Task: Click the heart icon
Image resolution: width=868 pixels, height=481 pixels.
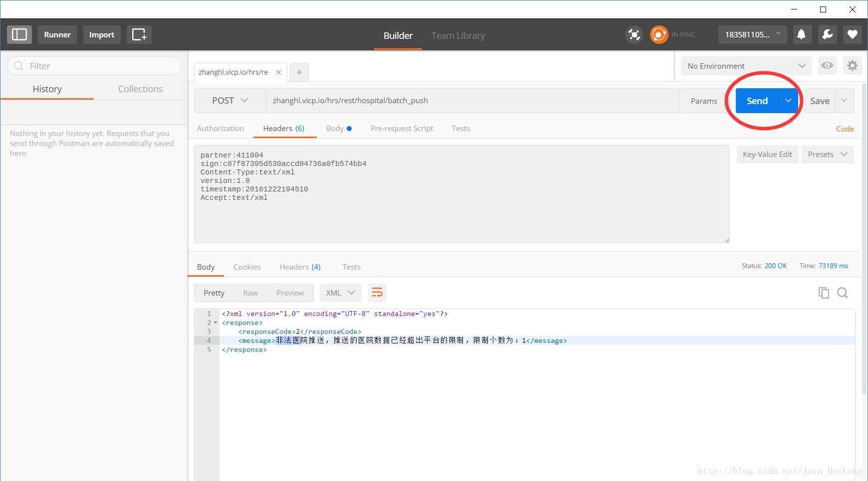Action: (x=852, y=34)
